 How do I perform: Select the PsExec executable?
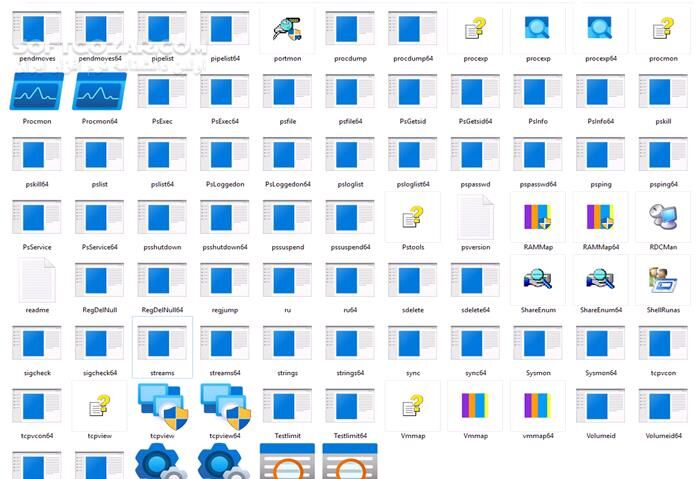pos(161,95)
